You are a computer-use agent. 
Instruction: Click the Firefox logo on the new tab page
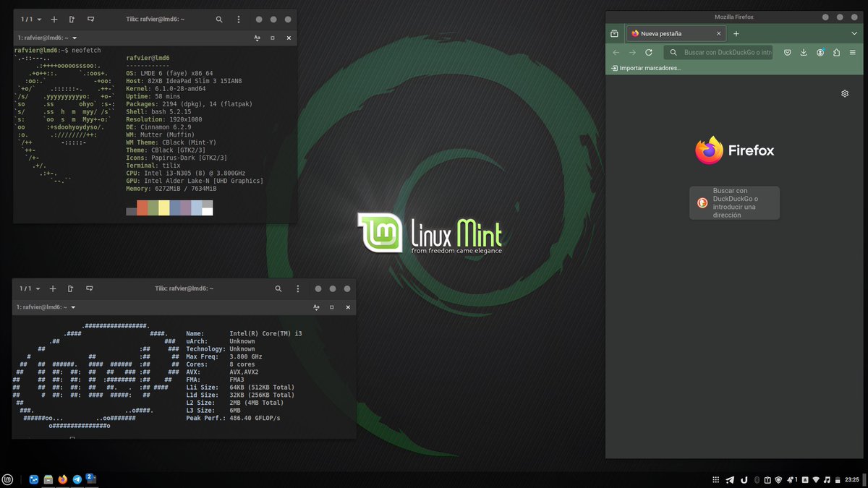pos(735,150)
